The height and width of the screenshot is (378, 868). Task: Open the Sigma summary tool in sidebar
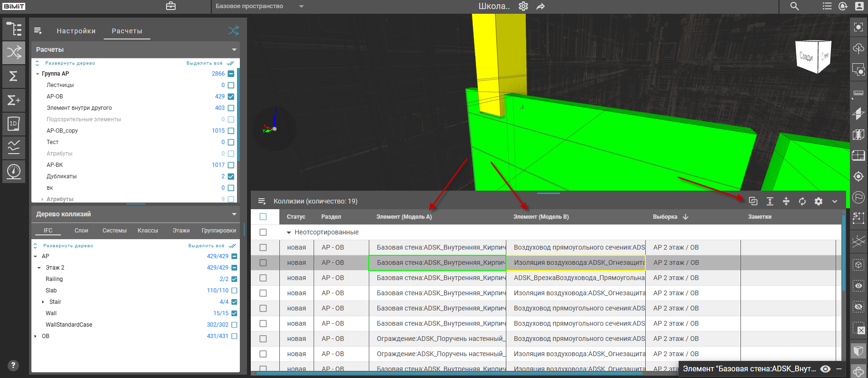14,76
